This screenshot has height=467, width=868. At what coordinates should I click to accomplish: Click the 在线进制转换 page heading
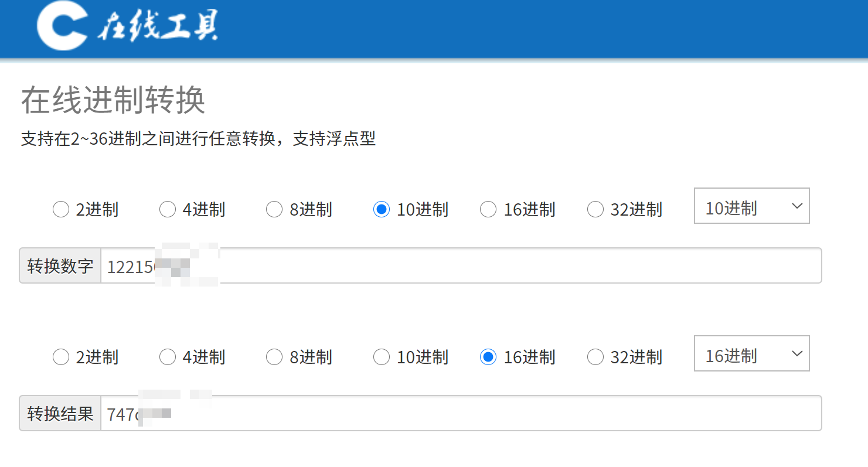tap(113, 100)
